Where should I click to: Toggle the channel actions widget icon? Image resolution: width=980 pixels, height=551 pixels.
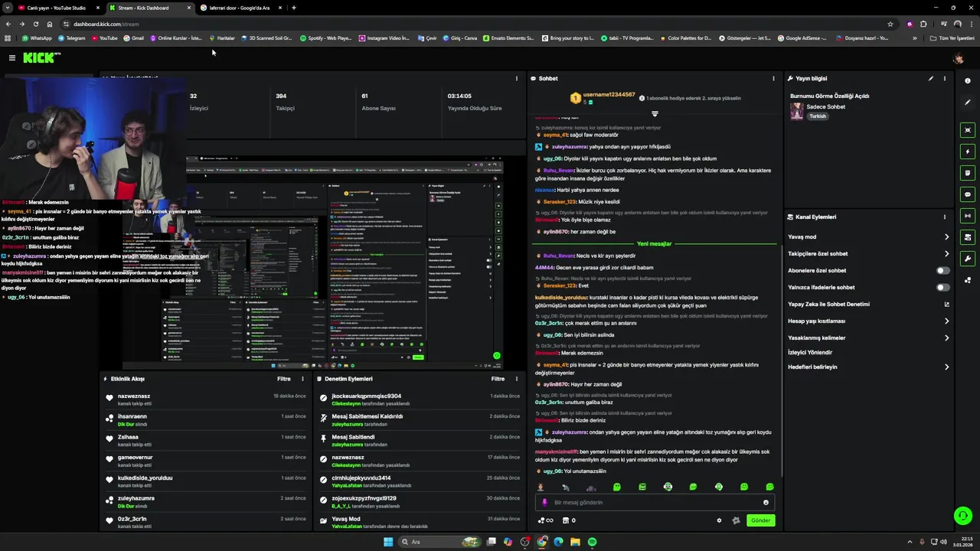[x=968, y=237]
